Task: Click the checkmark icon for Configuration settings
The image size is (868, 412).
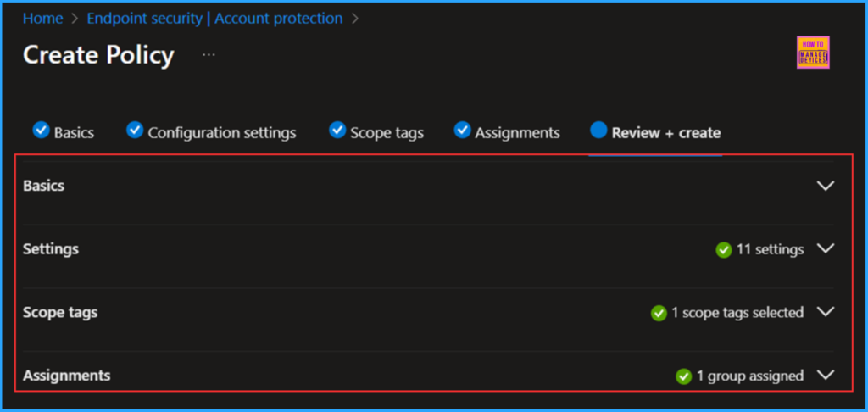Action: pyautogui.click(x=135, y=131)
